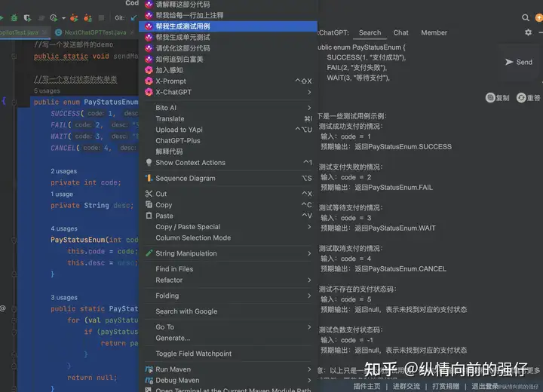
Task: Click the search magnifier icon at top right
Action: [x=526, y=17]
